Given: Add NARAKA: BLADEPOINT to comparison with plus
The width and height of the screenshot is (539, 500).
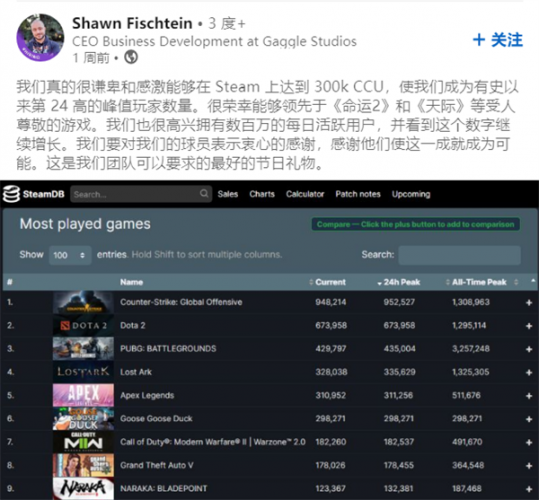Looking at the screenshot, I should tap(529, 489).
